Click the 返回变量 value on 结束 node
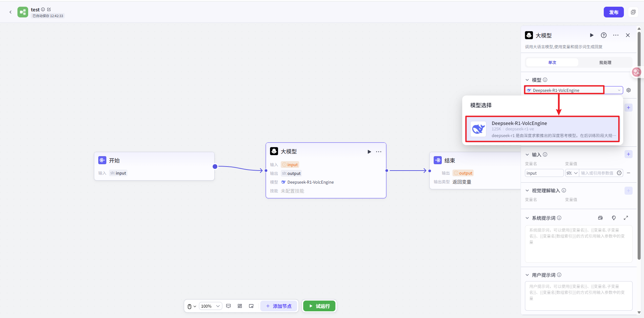The height and width of the screenshot is (318, 644). [462, 182]
